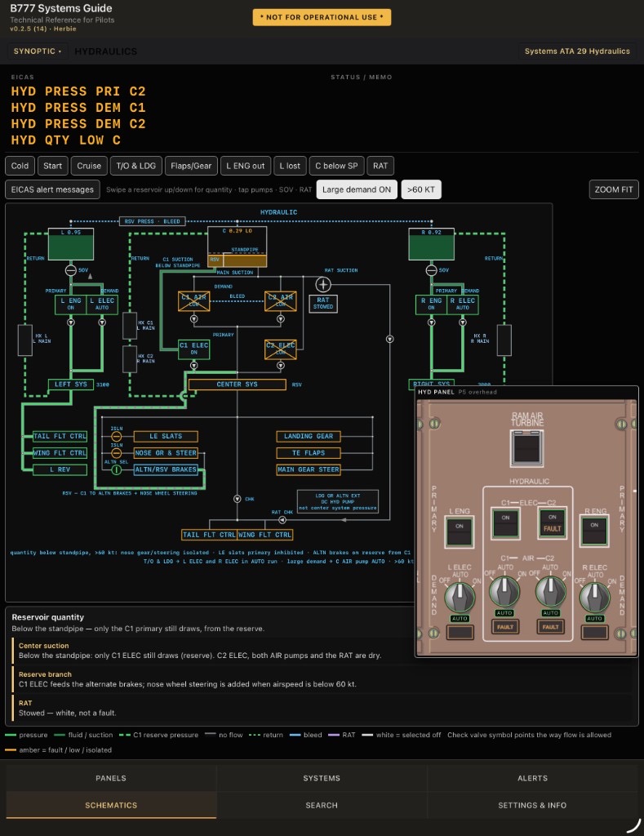This screenshot has width=644, height=836.
Task: Tap the C1 ELEC pump box
Action: 194,349
